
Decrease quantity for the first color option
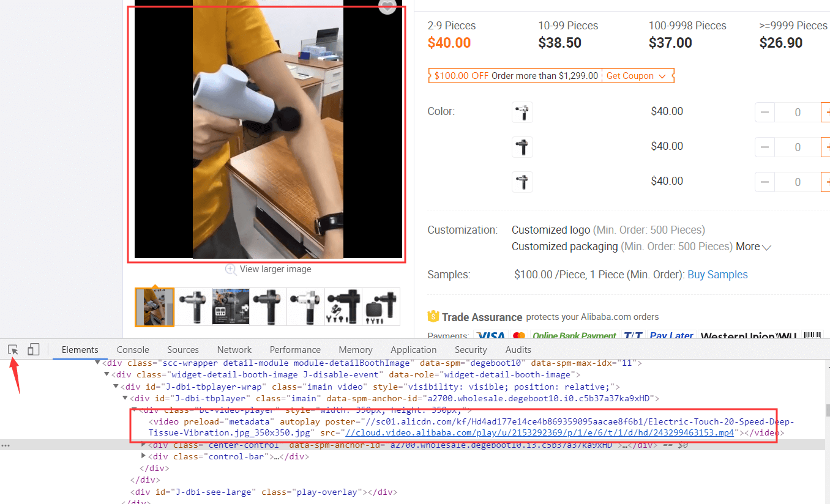(765, 113)
